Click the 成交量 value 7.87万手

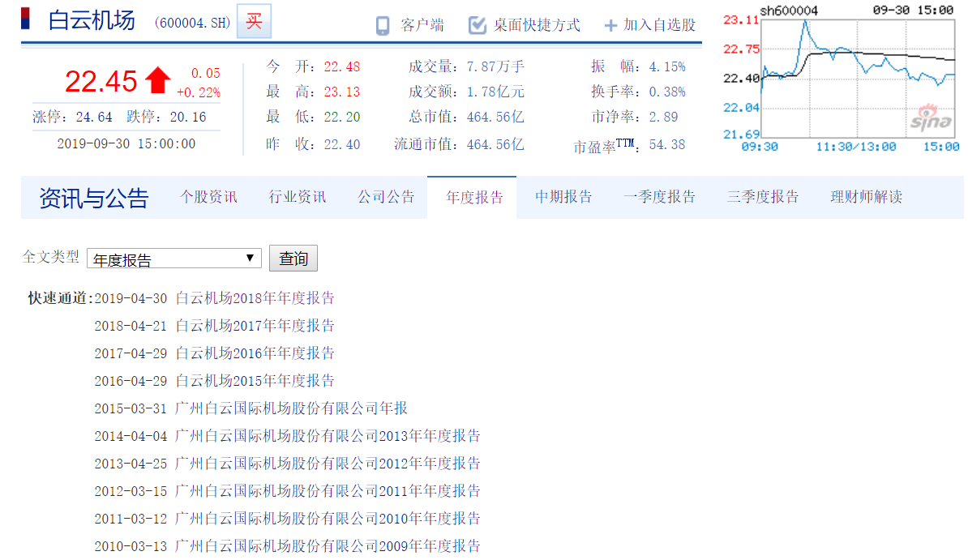pos(495,66)
